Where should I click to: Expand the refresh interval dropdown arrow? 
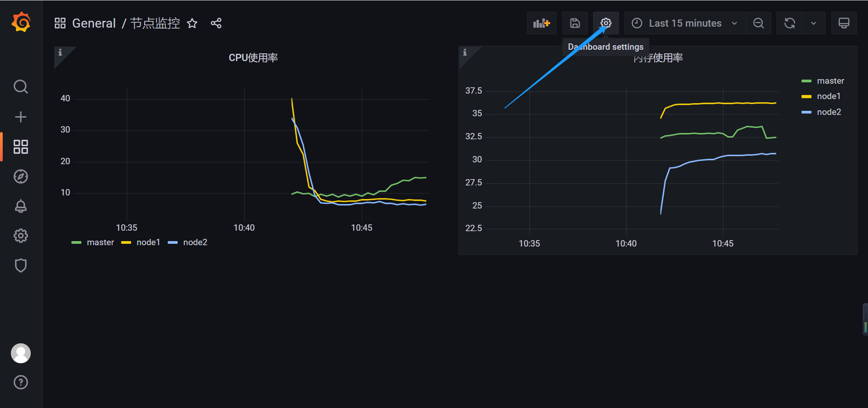pos(813,23)
